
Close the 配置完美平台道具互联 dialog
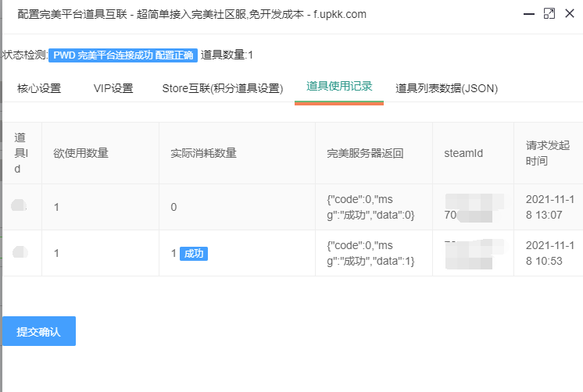pyautogui.click(x=570, y=14)
